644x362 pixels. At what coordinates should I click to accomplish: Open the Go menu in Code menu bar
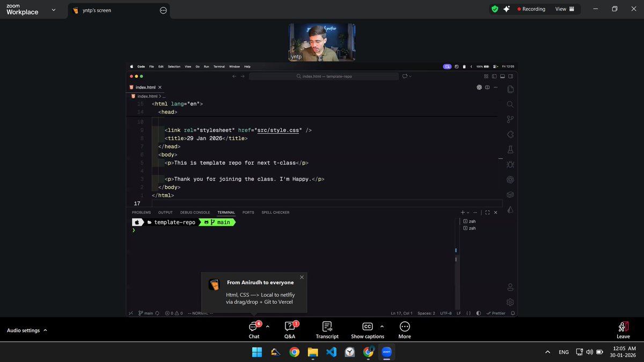pyautogui.click(x=197, y=67)
